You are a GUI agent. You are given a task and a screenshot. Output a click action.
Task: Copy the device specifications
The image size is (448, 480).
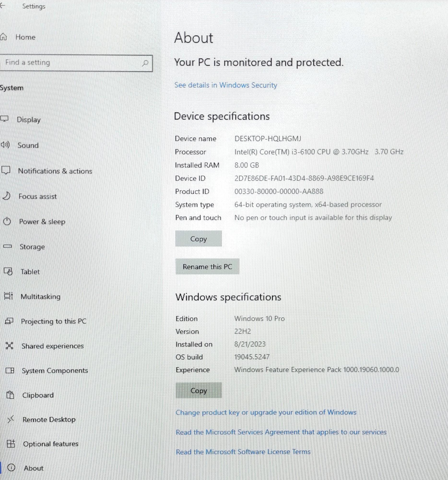[198, 239]
